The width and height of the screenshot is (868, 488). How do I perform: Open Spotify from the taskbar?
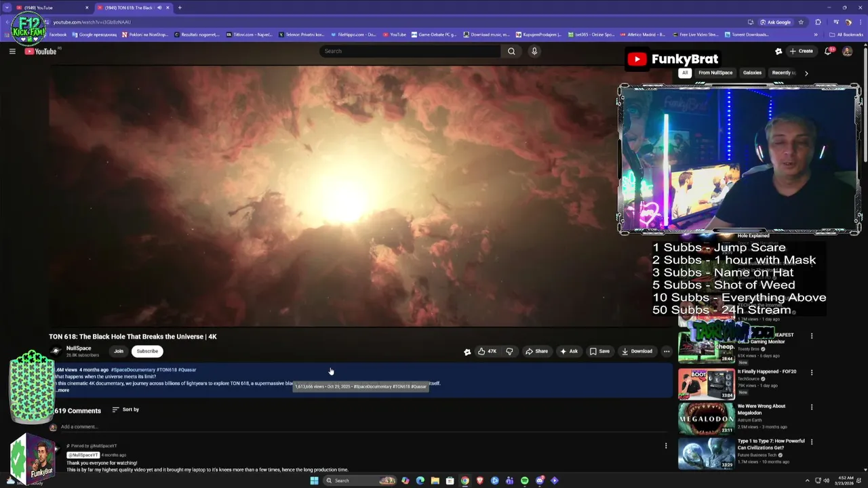point(525,481)
